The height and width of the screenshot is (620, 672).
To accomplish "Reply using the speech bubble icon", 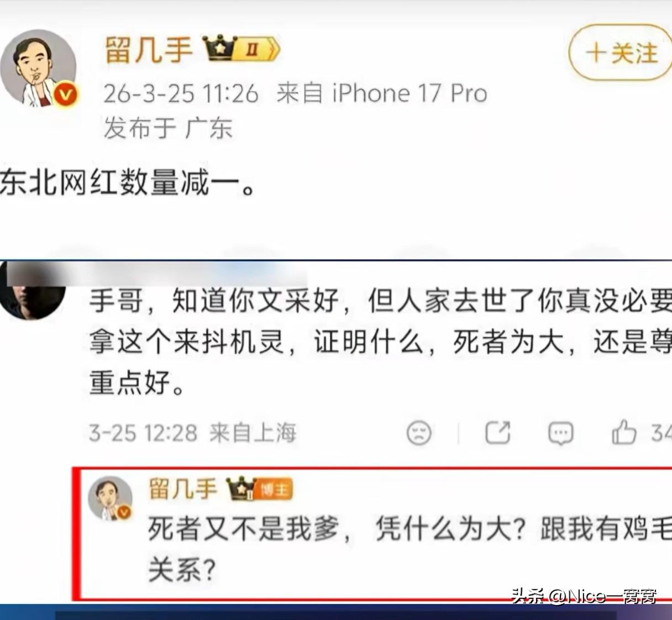I will 560,434.
